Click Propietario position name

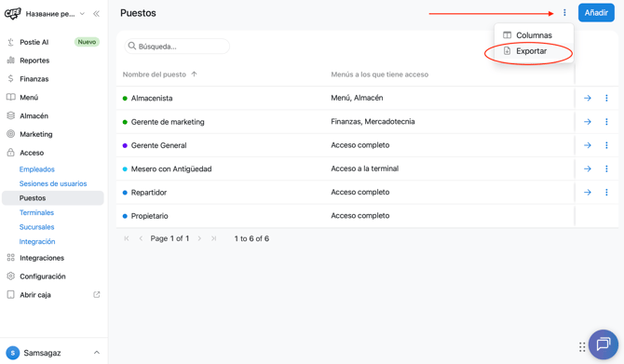(150, 216)
